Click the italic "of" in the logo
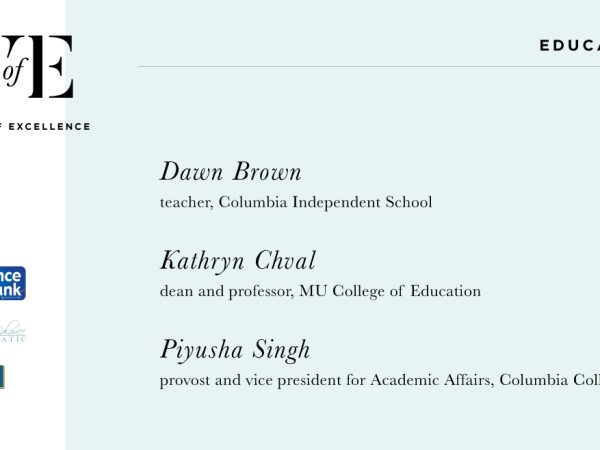 click(x=14, y=71)
